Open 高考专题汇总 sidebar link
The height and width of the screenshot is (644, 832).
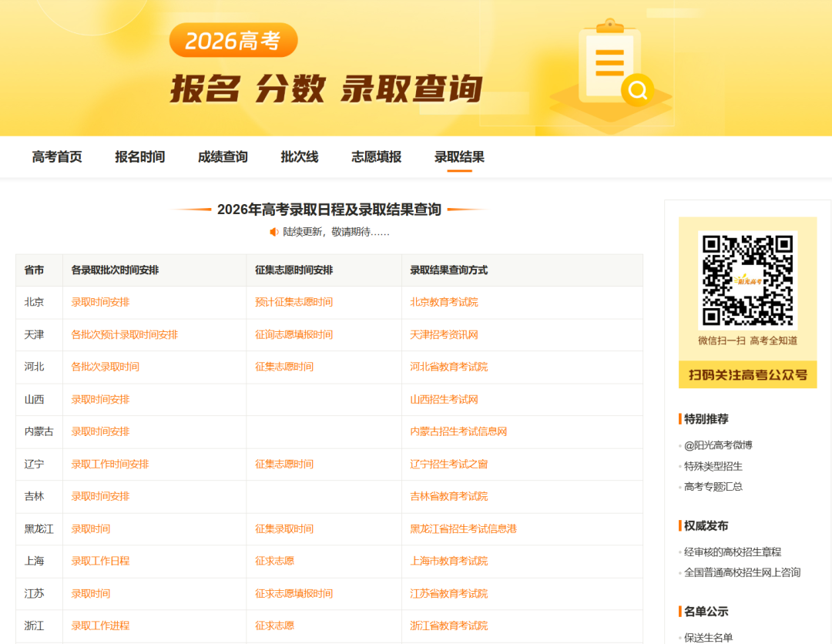pos(713,486)
